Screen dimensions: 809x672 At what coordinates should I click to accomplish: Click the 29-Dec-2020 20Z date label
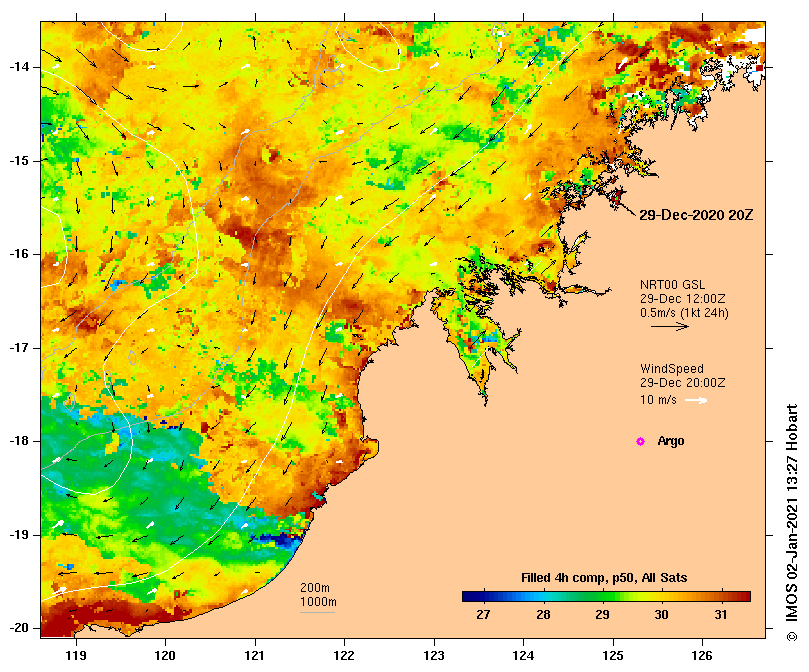696,215
